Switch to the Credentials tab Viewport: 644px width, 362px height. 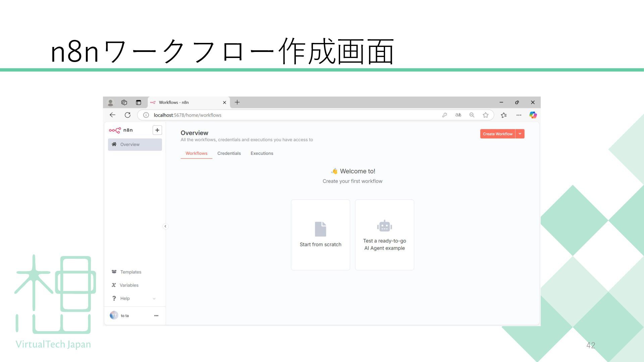[229, 153]
